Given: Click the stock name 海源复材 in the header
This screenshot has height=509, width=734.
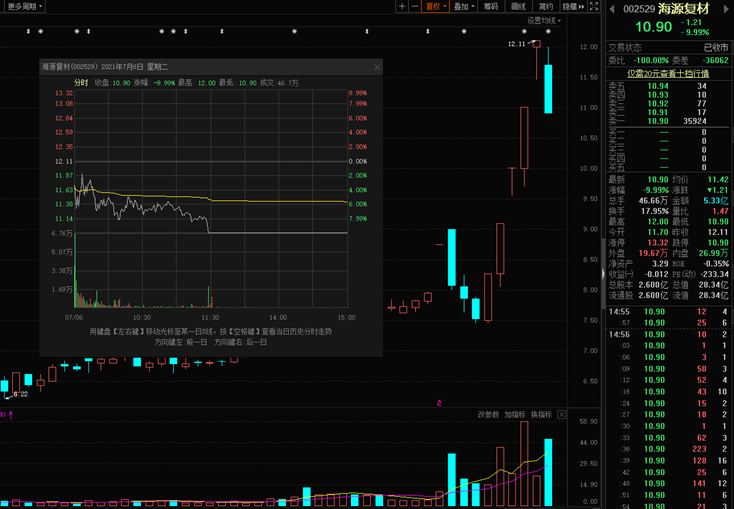Looking at the screenshot, I should (x=684, y=9).
